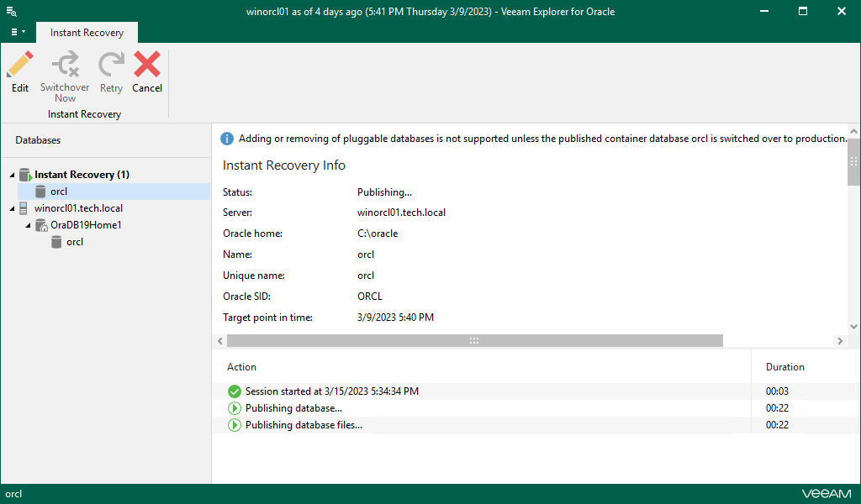Click the Duration column header
The image size is (861, 504).
click(x=785, y=367)
